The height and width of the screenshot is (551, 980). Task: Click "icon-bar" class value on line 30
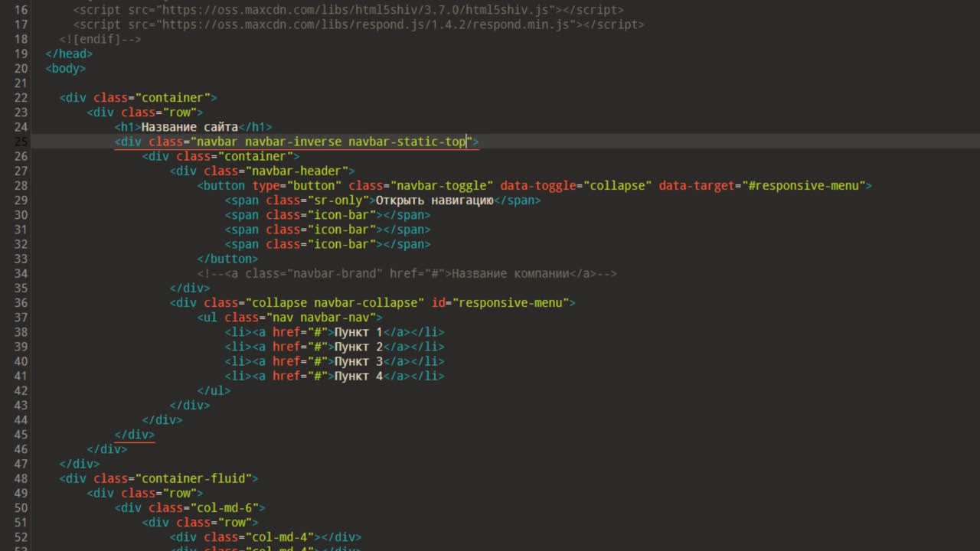[341, 214]
